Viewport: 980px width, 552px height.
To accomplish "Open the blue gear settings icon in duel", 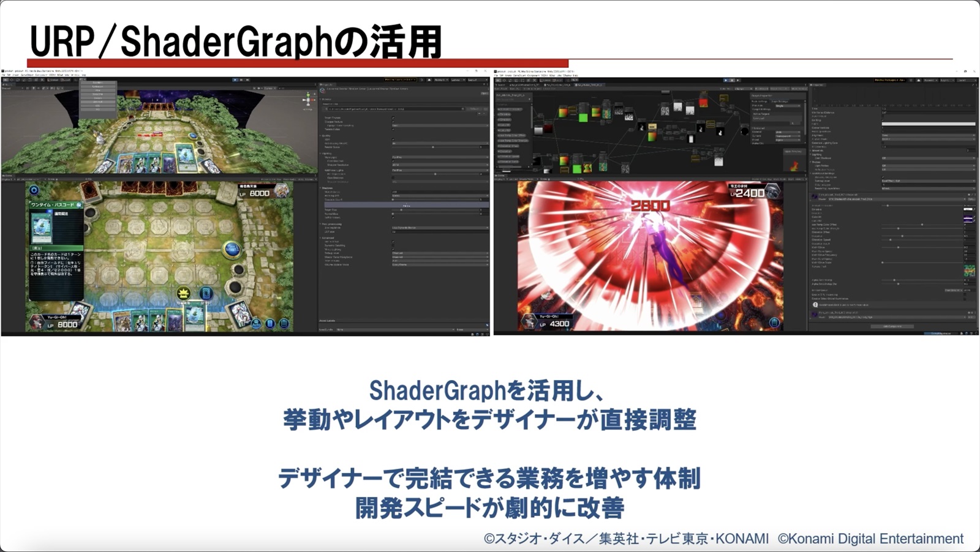I will click(34, 190).
